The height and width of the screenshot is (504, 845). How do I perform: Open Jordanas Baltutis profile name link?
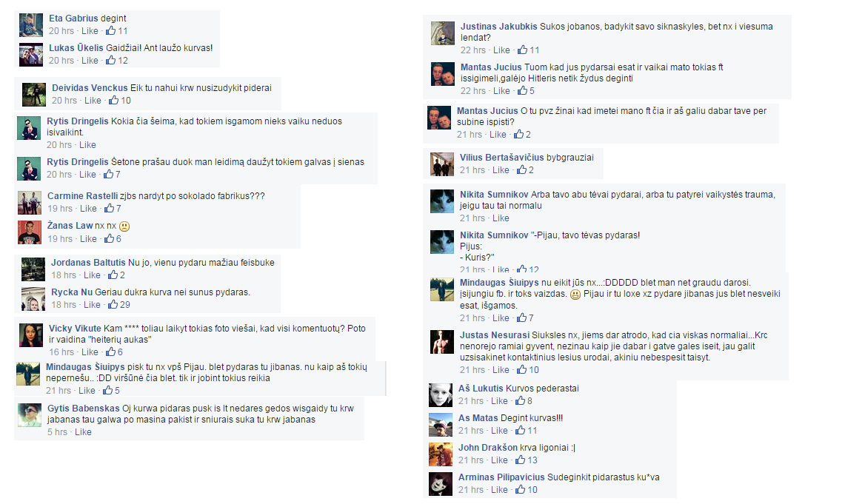88,262
